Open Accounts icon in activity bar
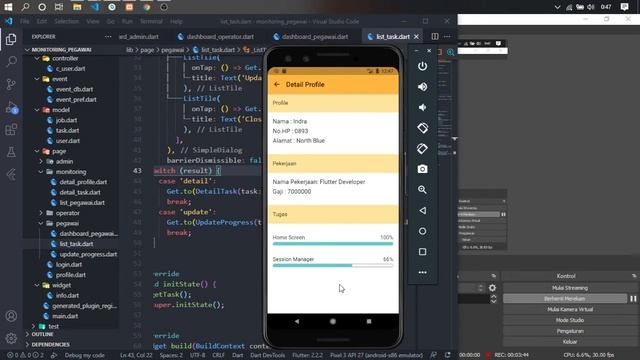This screenshot has height=360, width=640. 11,316
